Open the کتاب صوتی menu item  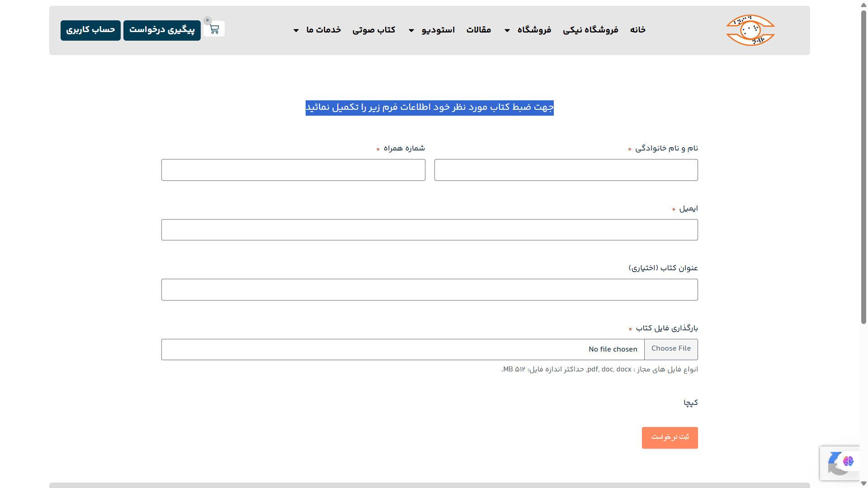click(x=374, y=30)
